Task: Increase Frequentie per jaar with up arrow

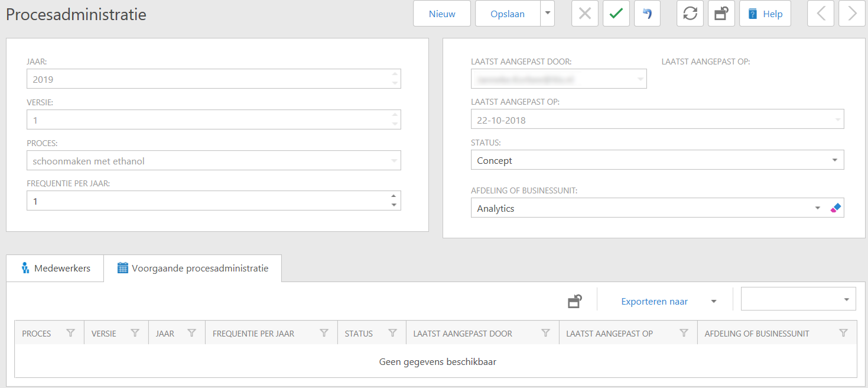Action: (x=394, y=196)
